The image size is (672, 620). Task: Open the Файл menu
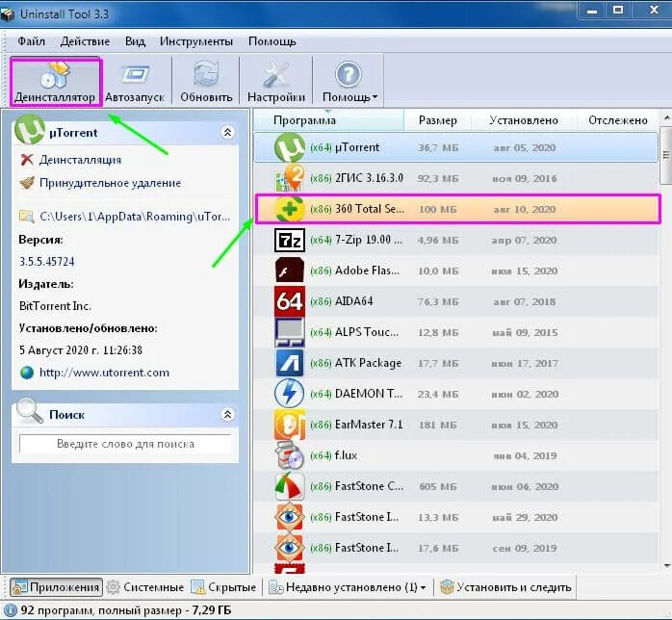click(x=31, y=41)
